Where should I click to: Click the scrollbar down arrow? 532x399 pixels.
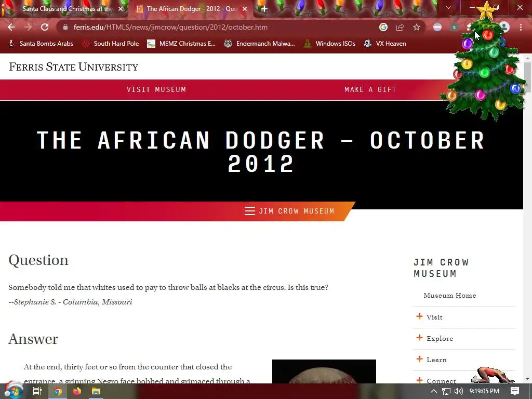point(527,379)
